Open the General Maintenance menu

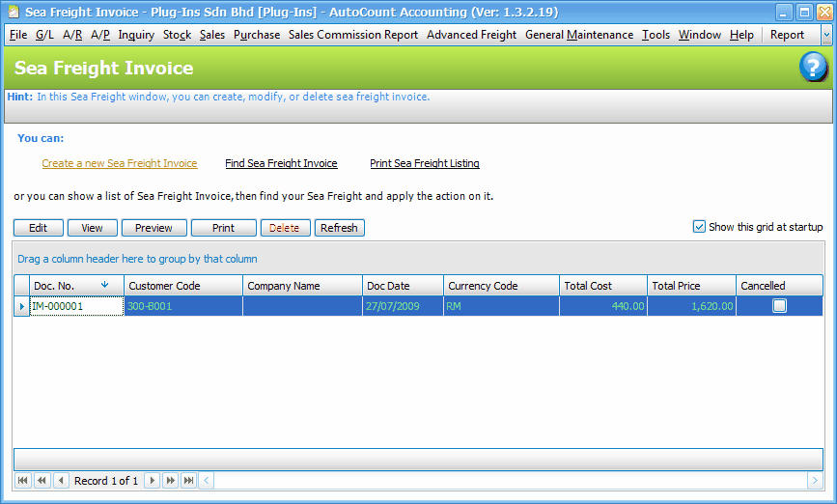579,35
